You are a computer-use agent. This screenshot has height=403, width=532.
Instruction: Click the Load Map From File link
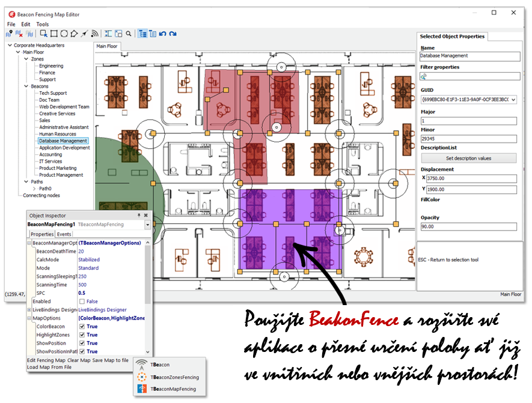coord(49,367)
